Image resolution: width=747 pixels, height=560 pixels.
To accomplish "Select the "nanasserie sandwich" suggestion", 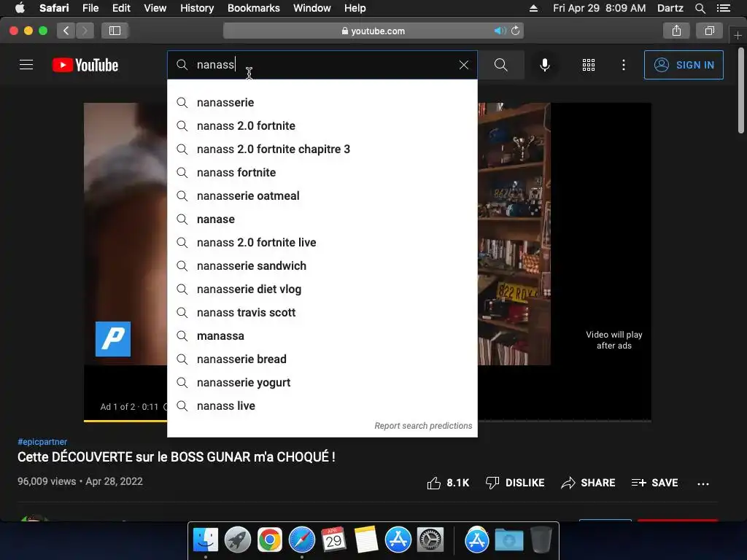I will pyautogui.click(x=322, y=265).
